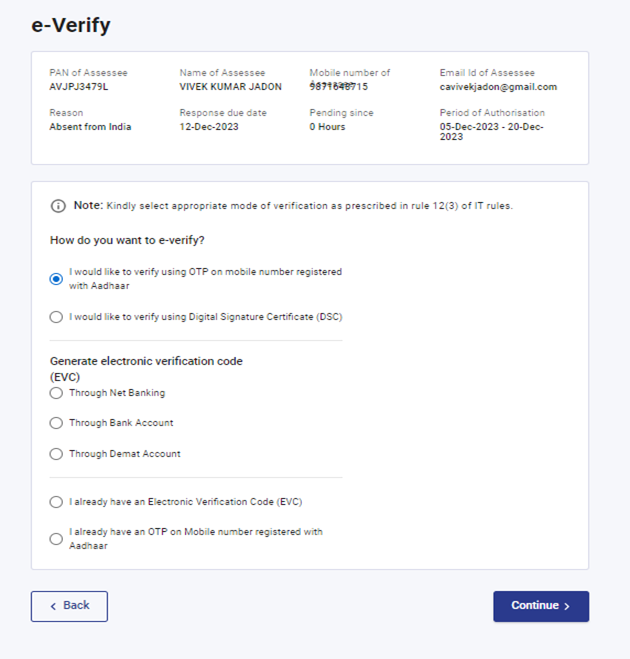The image size is (630, 659).
Task: Click the email cavivekjadon@gmail.com
Action: 498,87
